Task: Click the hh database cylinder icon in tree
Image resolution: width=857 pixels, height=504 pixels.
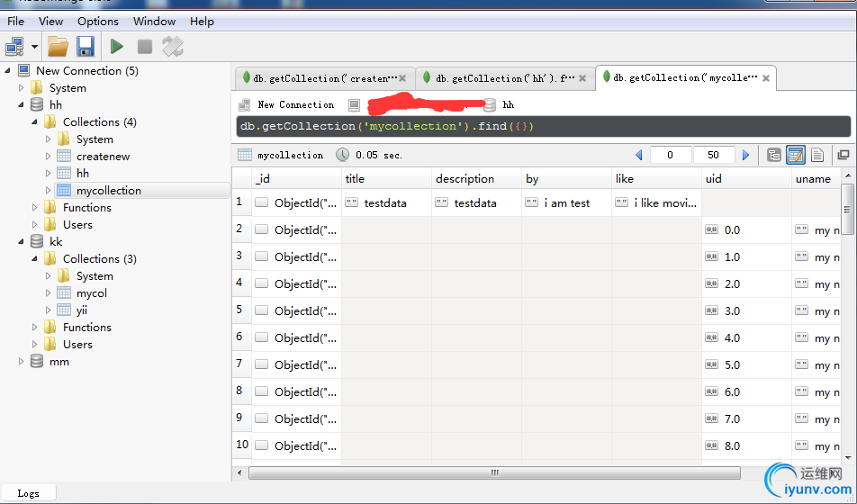Action: 37,104
